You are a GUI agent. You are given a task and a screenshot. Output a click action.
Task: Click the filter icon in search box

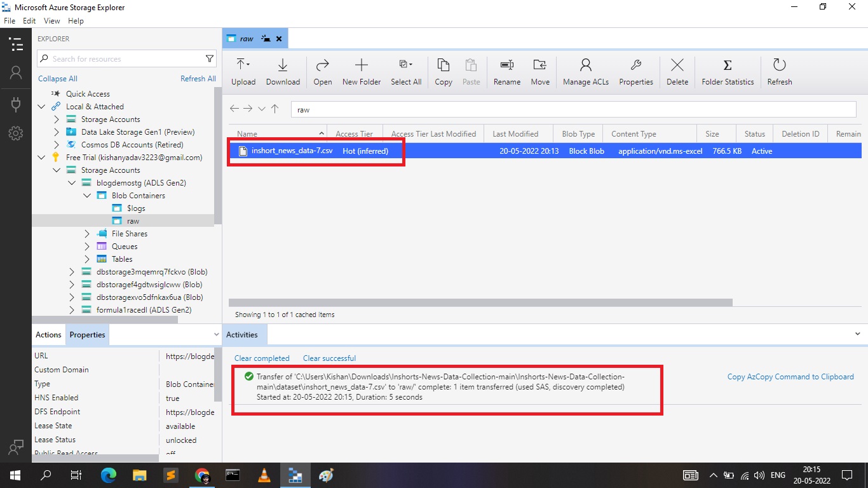click(x=210, y=58)
